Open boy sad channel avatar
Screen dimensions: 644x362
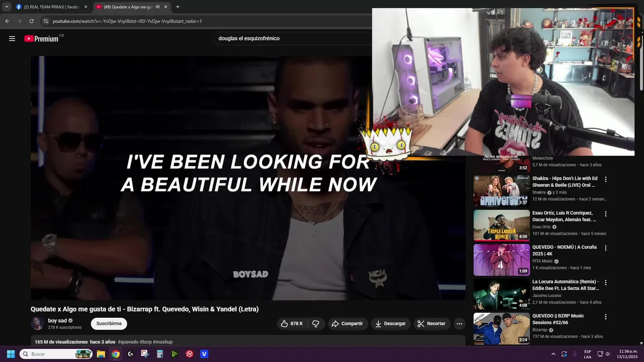(37, 324)
